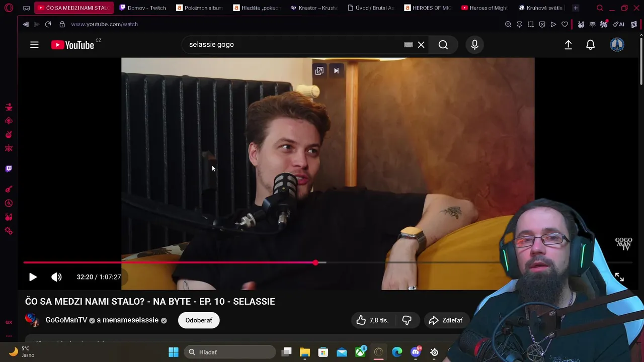644x362 pixels.
Task: Open File Explorer from the taskbar
Action: point(305,352)
